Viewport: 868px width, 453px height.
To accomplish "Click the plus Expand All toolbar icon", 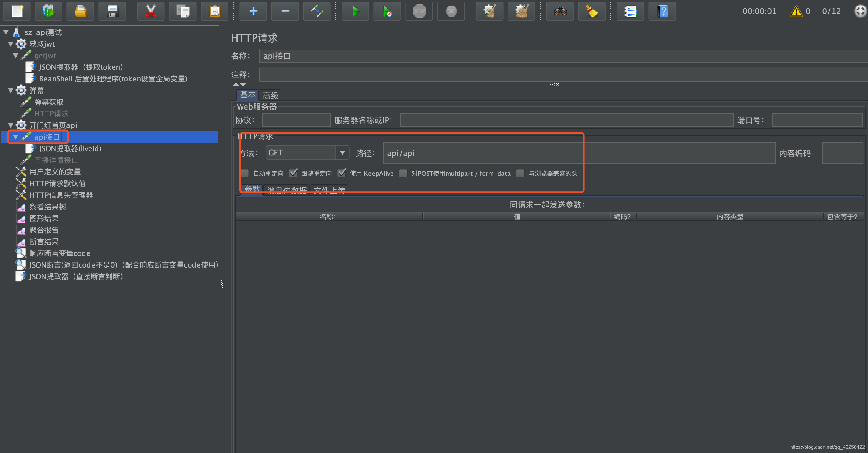I will click(x=253, y=11).
